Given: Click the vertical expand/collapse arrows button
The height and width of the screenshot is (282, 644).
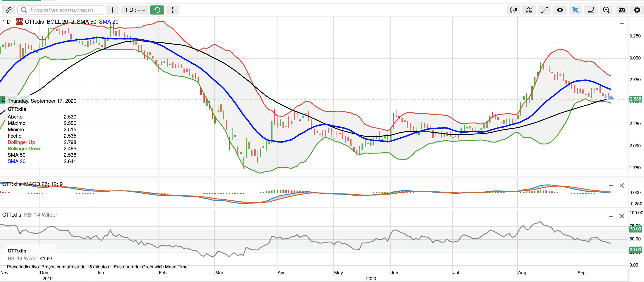Looking at the screenshot, I should [173, 10].
